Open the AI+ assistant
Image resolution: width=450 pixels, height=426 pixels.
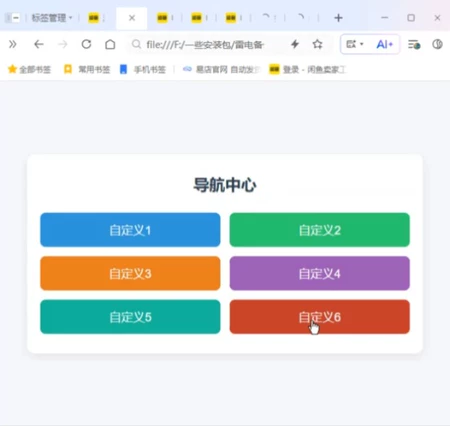tap(385, 44)
